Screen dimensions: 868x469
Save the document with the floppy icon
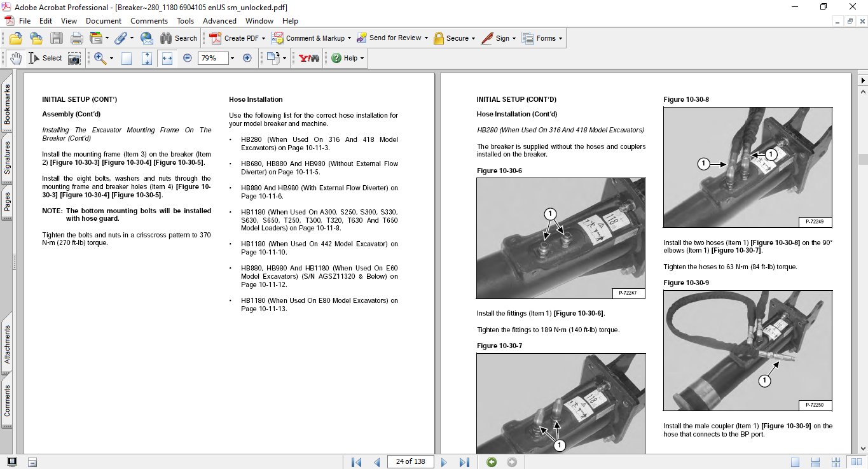click(x=56, y=38)
